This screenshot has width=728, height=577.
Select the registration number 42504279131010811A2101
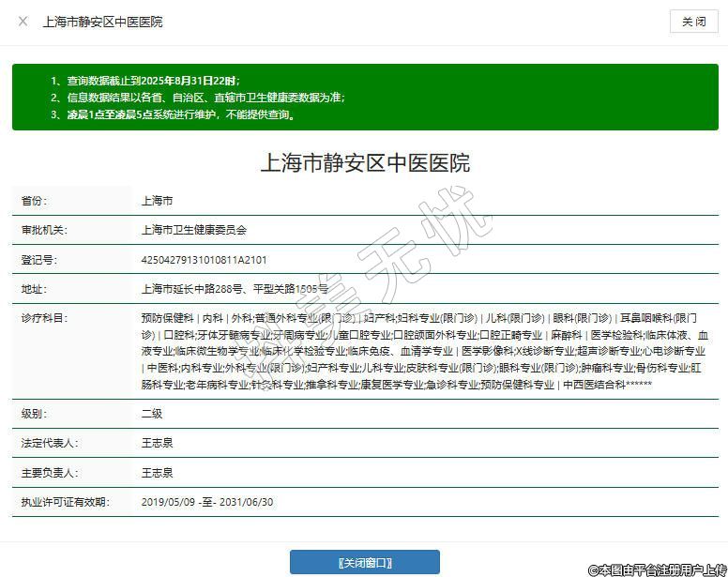tap(206, 260)
